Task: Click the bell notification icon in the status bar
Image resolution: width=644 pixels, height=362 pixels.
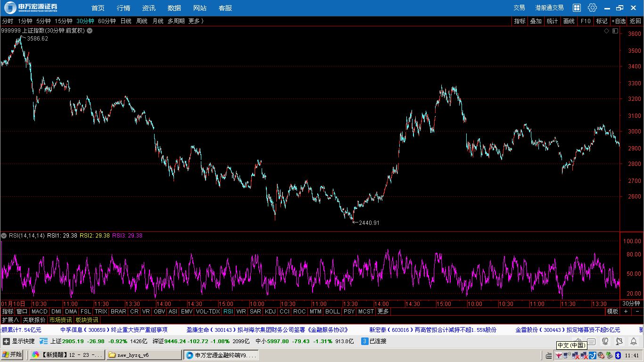Action: (633, 341)
